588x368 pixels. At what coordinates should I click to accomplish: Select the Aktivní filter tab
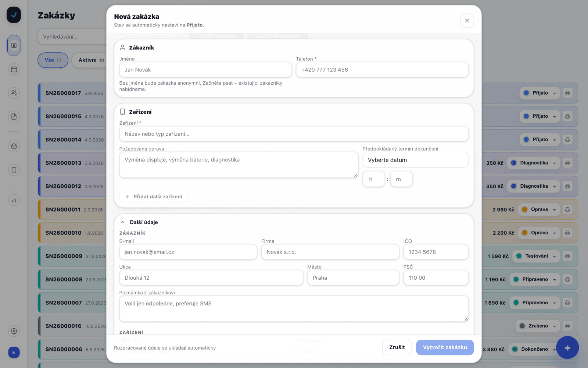coord(90,60)
